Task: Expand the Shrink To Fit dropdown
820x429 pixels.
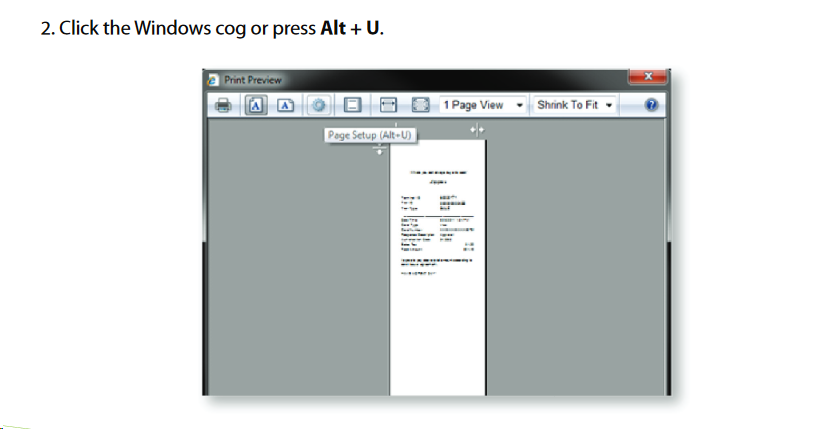Action: [574, 105]
